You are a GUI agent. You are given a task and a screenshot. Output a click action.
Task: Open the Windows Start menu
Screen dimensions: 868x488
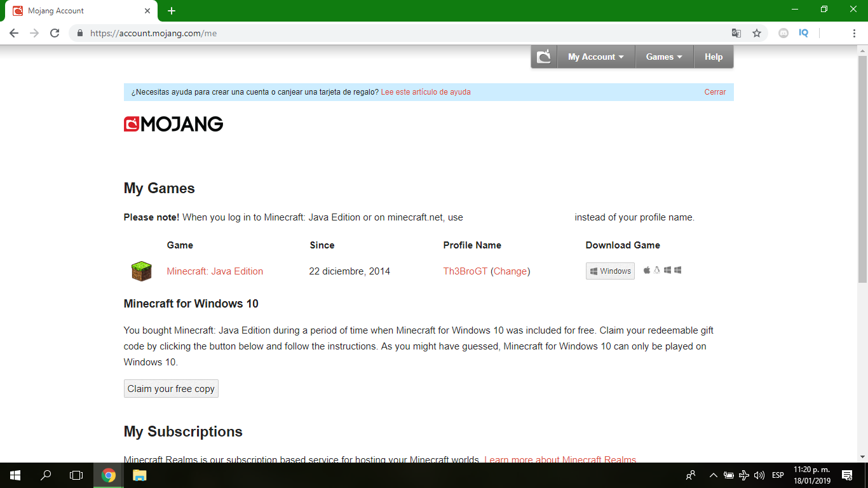tap(15, 475)
